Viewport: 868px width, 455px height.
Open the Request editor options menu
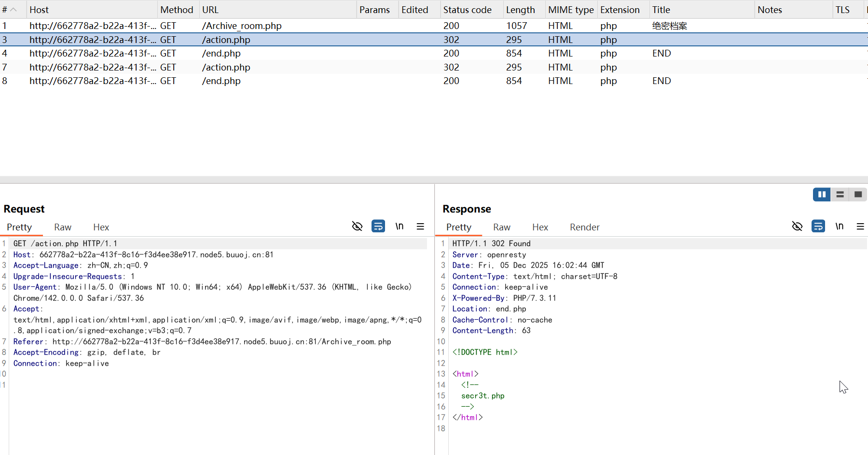[420, 226]
